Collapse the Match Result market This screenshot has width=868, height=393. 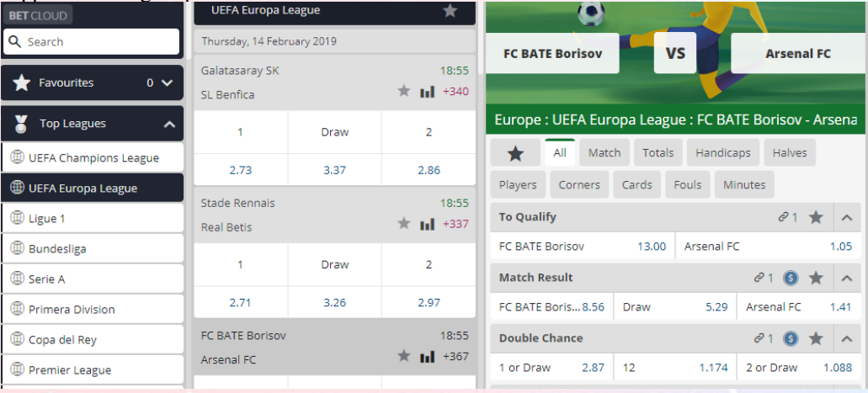click(846, 278)
